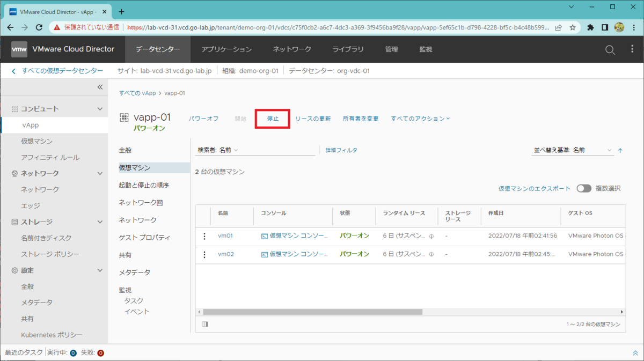The image size is (644, 361).
Task: Enable the 複数選択 toggle switch
Action: (584, 188)
